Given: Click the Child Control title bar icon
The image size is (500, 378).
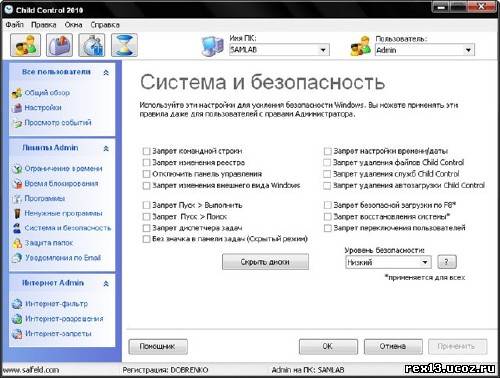Looking at the screenshot, I should point(8,9).
